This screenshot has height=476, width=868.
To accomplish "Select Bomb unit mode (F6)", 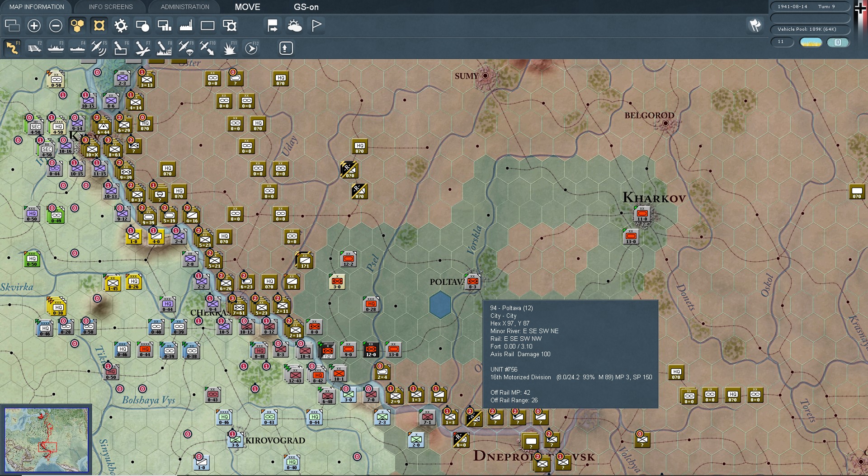I will 121,48.
